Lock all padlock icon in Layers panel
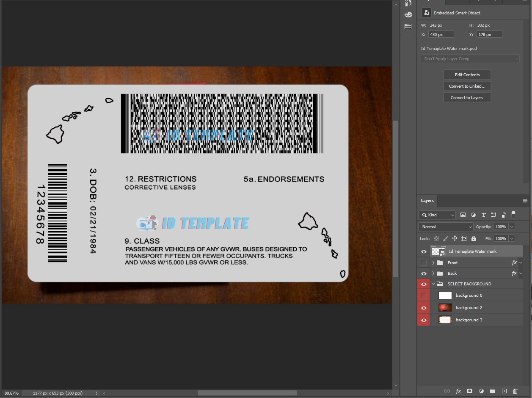 pyautogui.click(x=474, y=238)
